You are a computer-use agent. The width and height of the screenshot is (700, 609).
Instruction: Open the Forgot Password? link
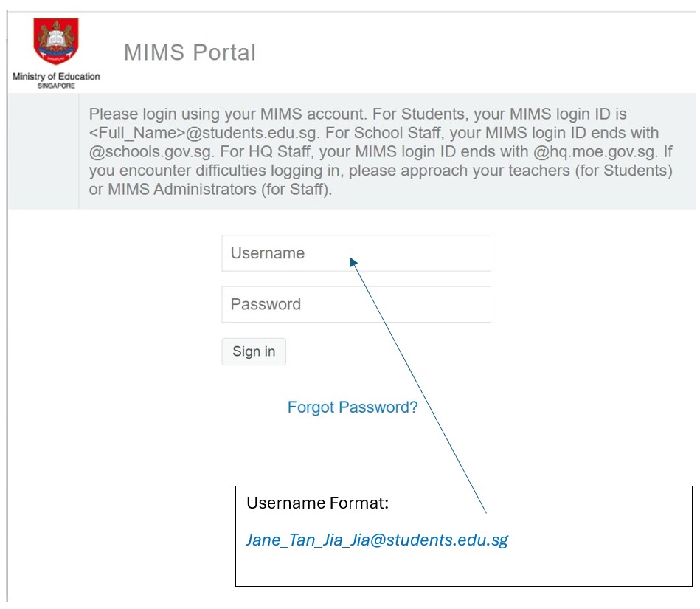352,407
